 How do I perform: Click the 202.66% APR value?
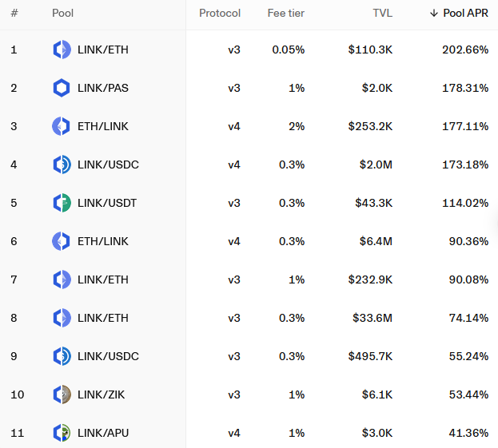464,50
